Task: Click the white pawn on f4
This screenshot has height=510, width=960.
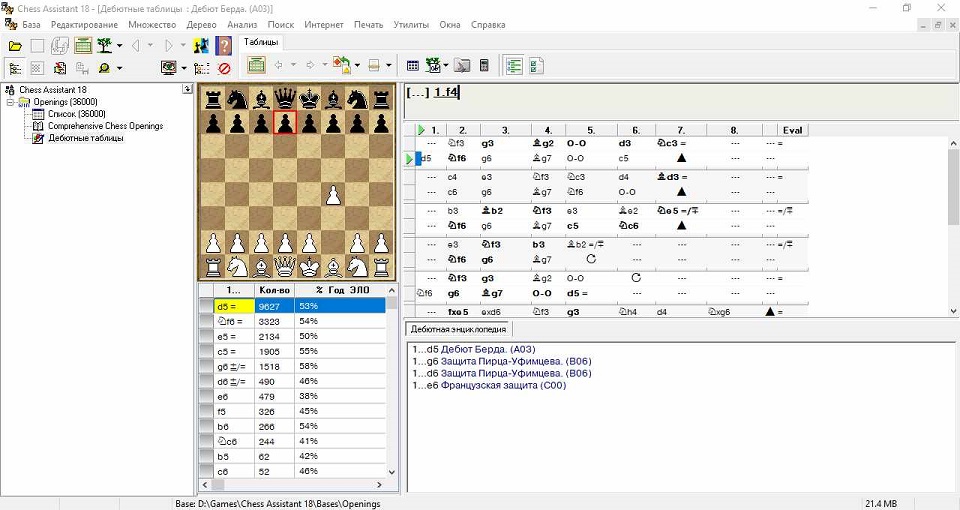Action: pos(332,195)
